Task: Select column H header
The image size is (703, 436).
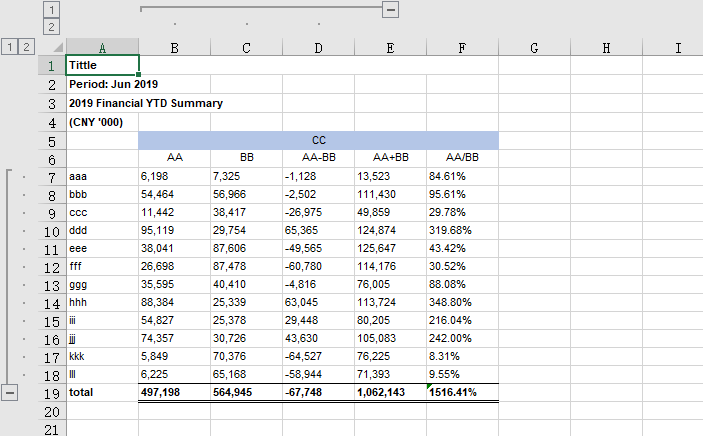Action: 606,48
